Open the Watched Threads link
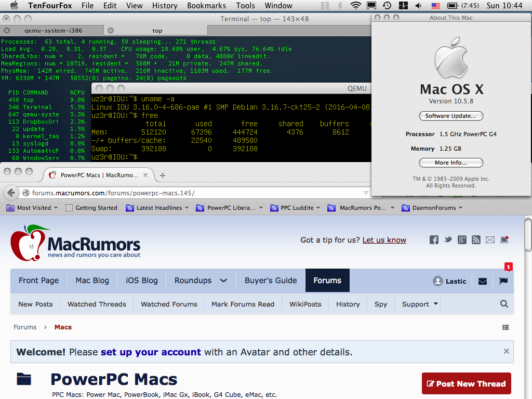This screenshot has width=532, height=399. (97, 304)
